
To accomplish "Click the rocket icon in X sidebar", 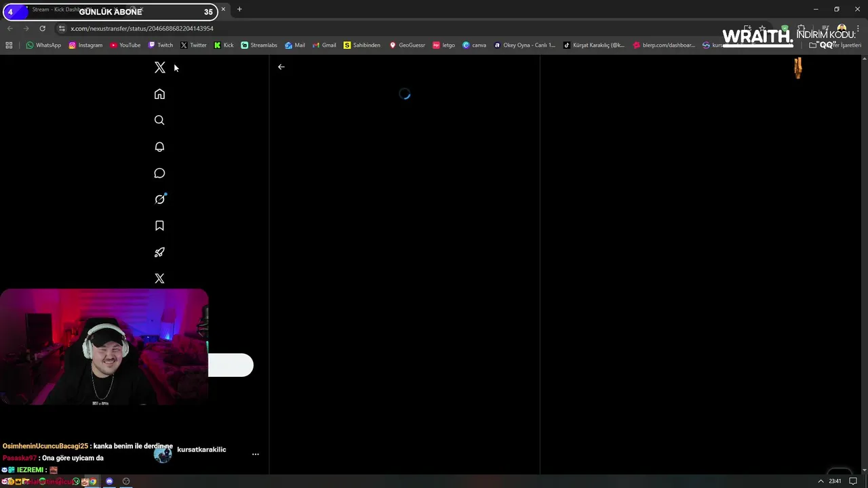I will point(159,252).
